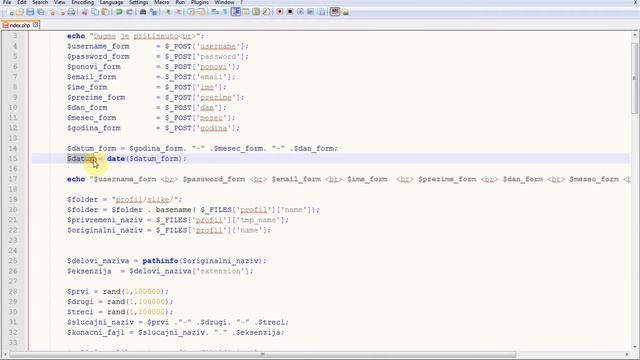Image resolution: width=640 pixels, height=360 pixels.
Task: Open the Replace dialog icon
Action: pyautogui.click(x=154, y=12)
